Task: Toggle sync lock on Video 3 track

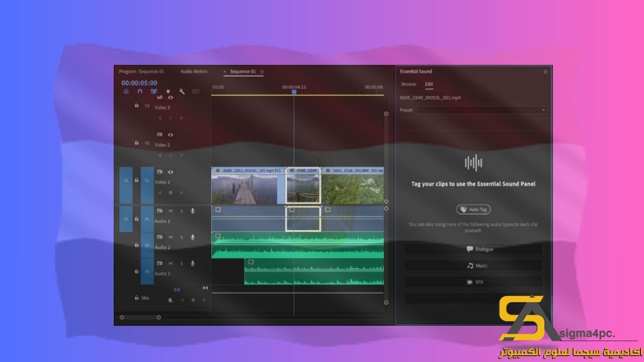Action: click(160, 97)
